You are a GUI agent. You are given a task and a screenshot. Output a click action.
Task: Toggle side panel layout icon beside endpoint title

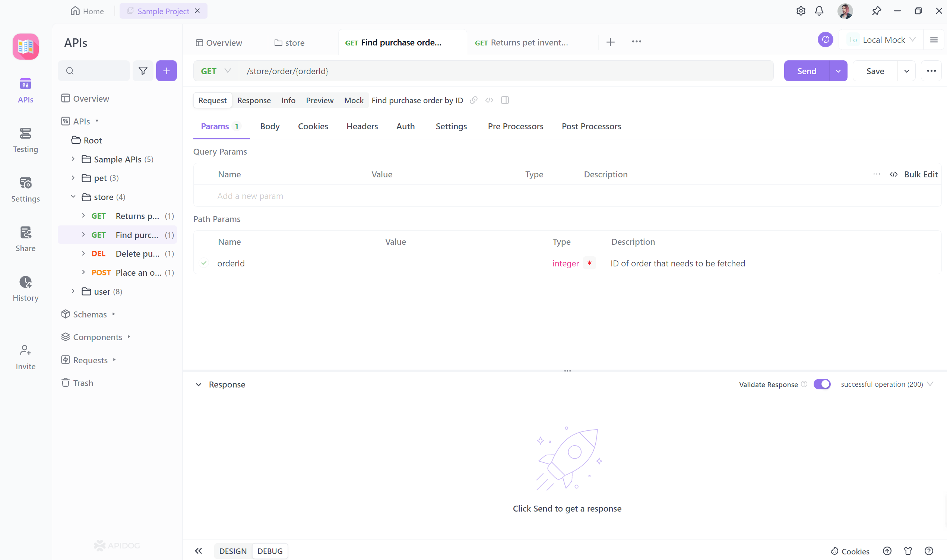click(505, 100)
